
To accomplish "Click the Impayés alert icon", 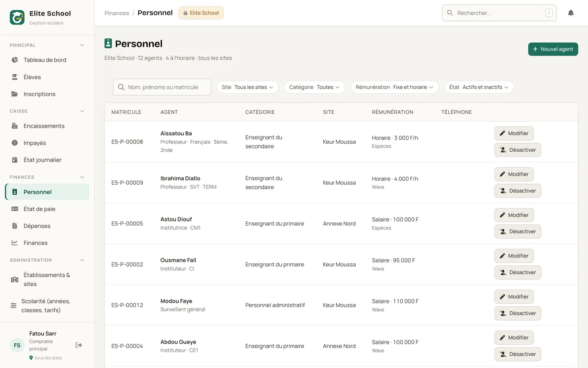I will (15, 143).
